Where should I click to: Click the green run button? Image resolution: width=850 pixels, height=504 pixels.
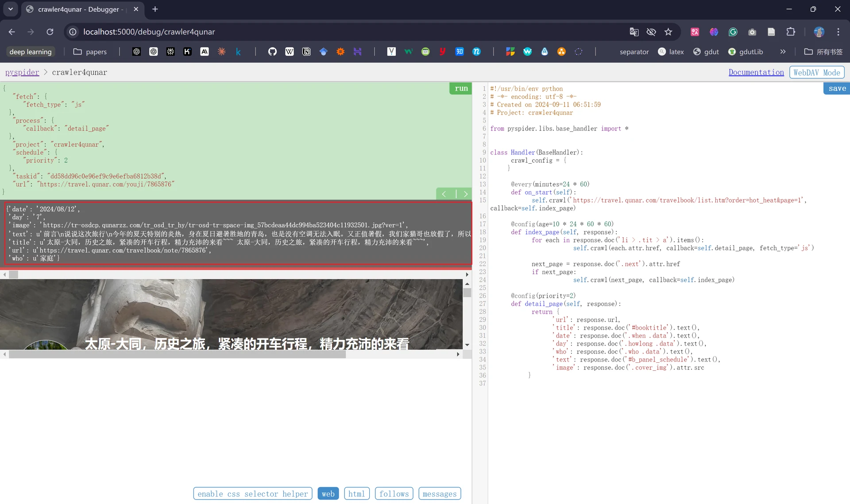[461, 88]
